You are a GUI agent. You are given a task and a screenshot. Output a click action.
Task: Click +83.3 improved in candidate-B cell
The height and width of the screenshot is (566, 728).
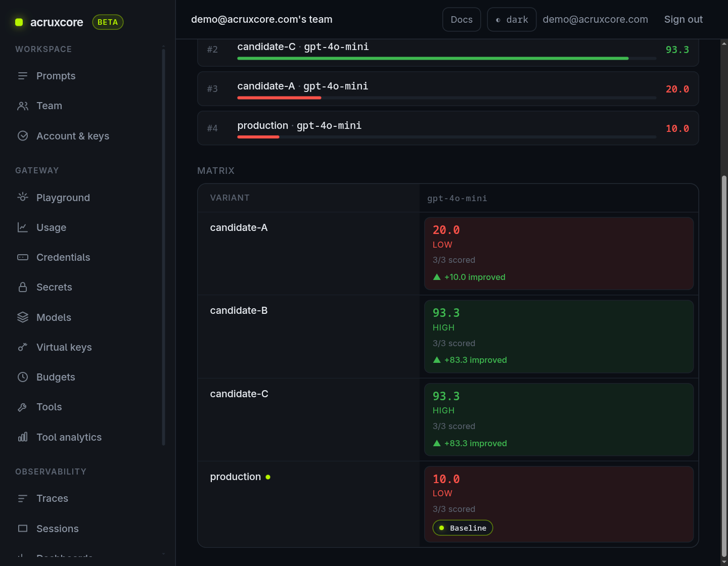[x=475, y=360]
